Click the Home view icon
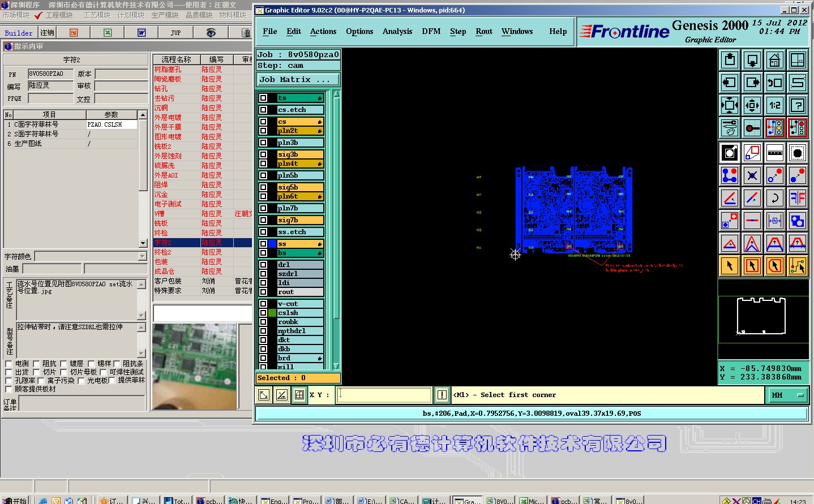814x504 pixels. tap(775, 59)
